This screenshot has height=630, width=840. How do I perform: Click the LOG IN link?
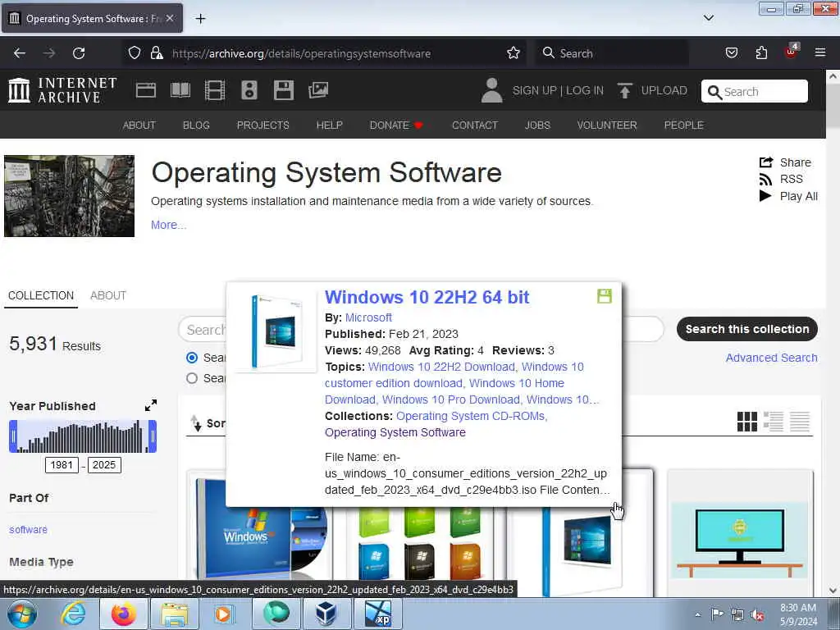click(585, 90)
